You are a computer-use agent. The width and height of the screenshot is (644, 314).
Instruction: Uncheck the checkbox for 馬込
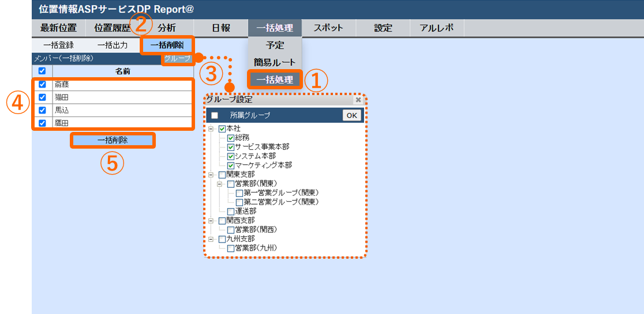point(42,110)
